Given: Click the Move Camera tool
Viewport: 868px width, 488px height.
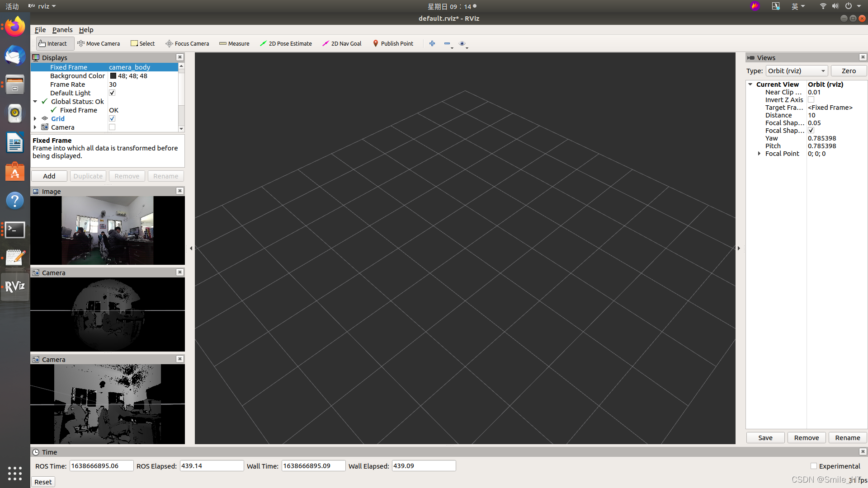Looking at the screenshot, I should [99, 43].
